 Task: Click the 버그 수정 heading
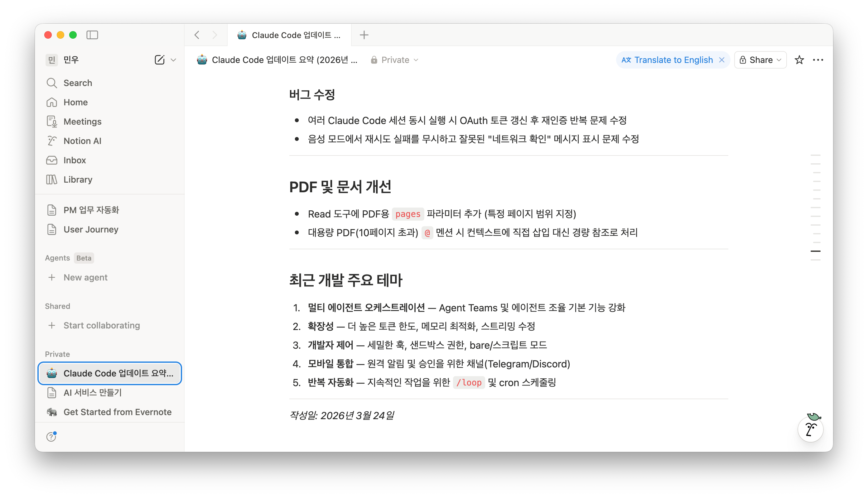click(312, 95)
